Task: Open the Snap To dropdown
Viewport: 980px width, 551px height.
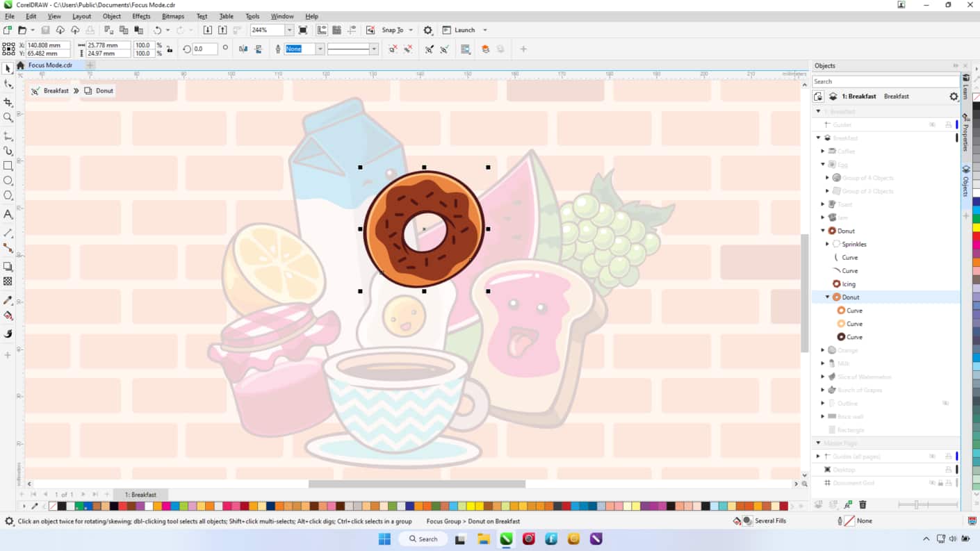Action: tap(394, 30)
